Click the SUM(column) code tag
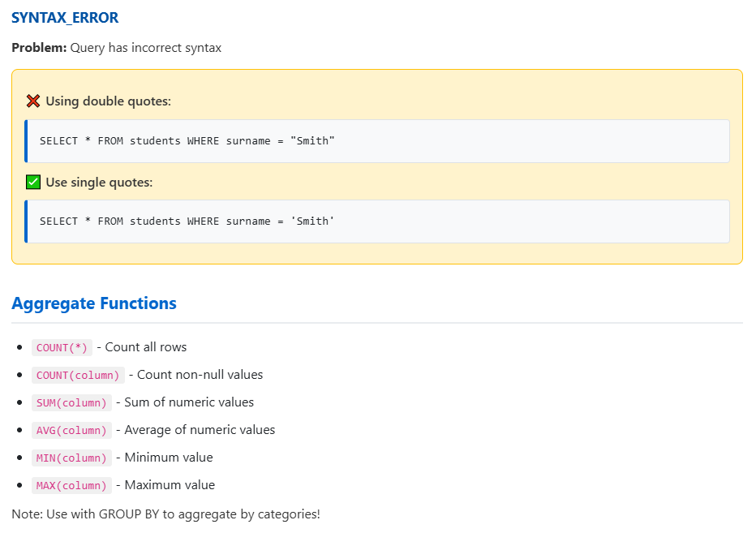 pyautogui.click(x=71, y=402)
